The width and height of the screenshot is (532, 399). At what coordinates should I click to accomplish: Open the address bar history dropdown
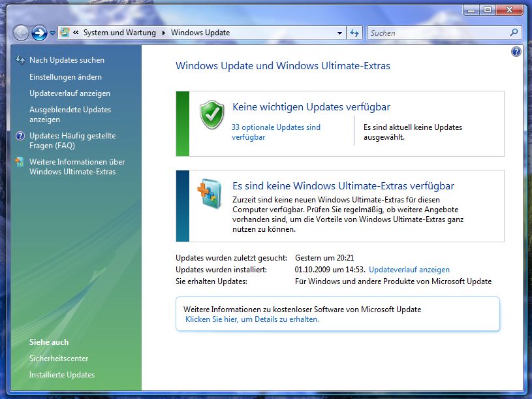click(x=339, y=33)
